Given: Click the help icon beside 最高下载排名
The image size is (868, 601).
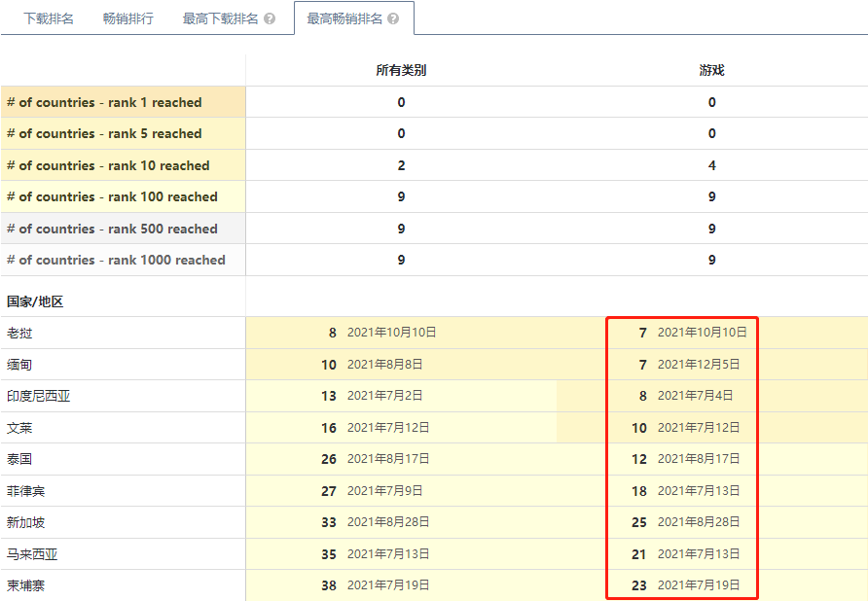Looking at the screenshot, I should point(270,19).
